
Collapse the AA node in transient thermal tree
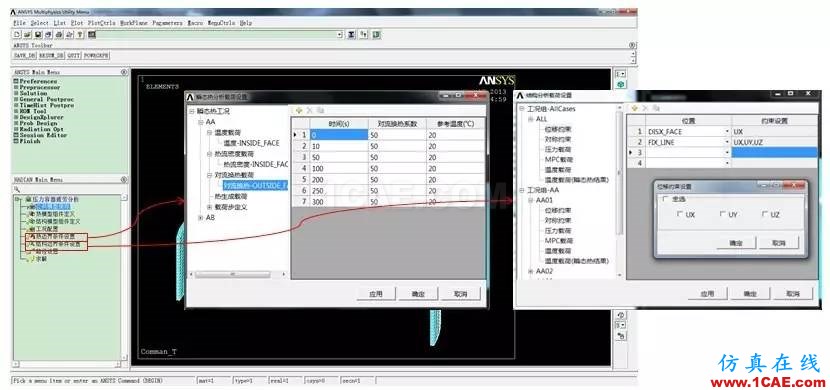pyautogui.click(x=200, y=122)
